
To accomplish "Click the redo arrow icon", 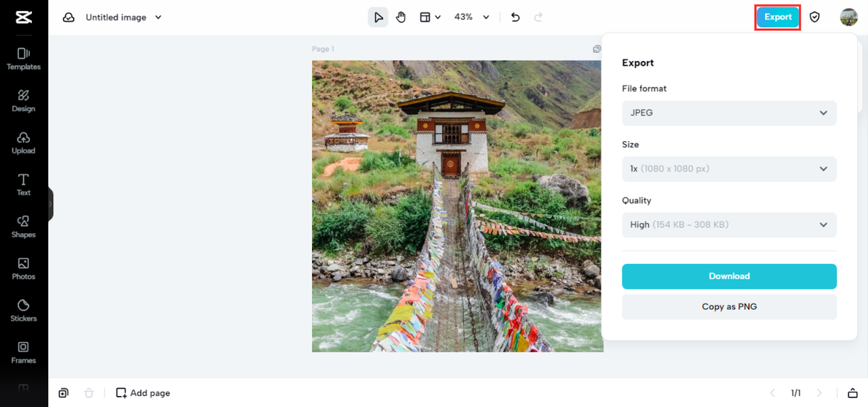I will point(538,18).
